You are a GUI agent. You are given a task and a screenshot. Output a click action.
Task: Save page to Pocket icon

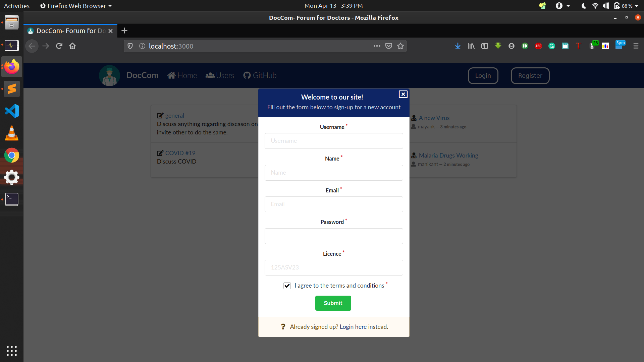(x=389, y=46)
